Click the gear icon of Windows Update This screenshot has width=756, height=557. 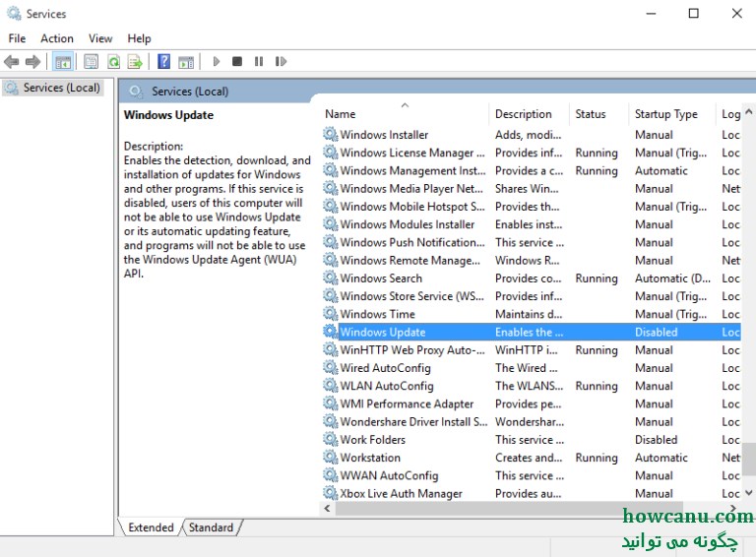coord(331,332)
